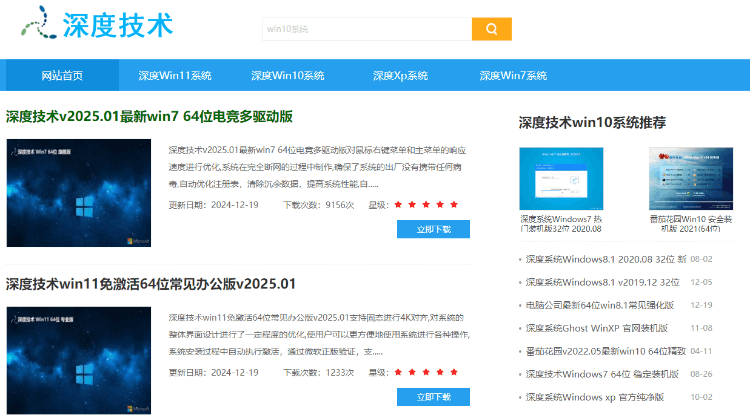
Task: Open 深度系统Ghost WinXP 官网装机版 link
Action: pyautogui.click(x=596, y=328)
